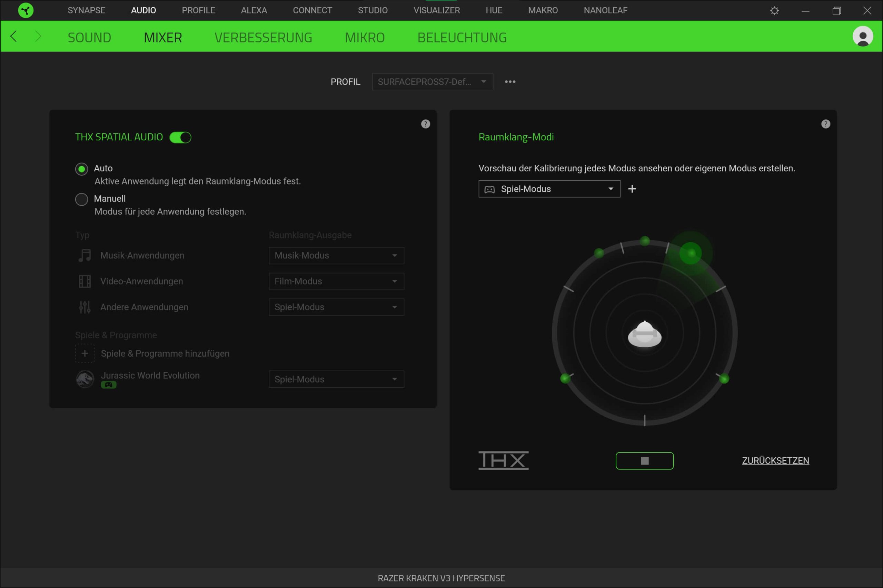
Task: Select the Auto radio button
Action: [82, 169]
